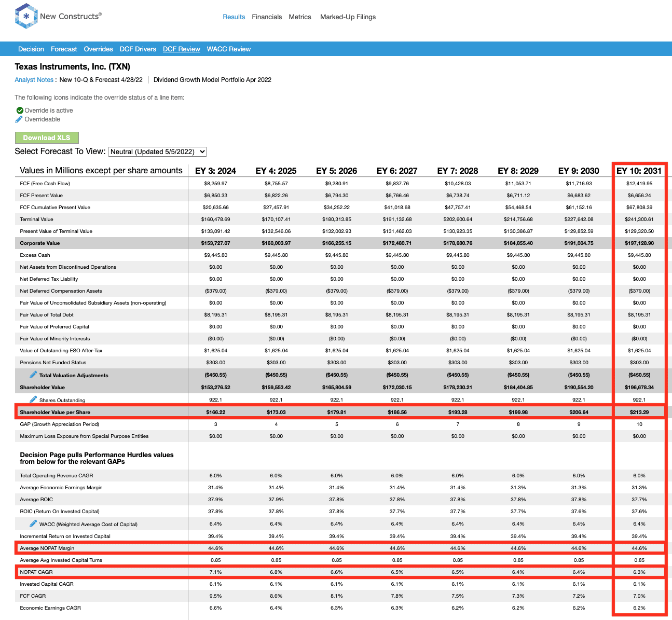
Task: Click the EY 9: 2030 column header
Action: click(x=579, y=171)
